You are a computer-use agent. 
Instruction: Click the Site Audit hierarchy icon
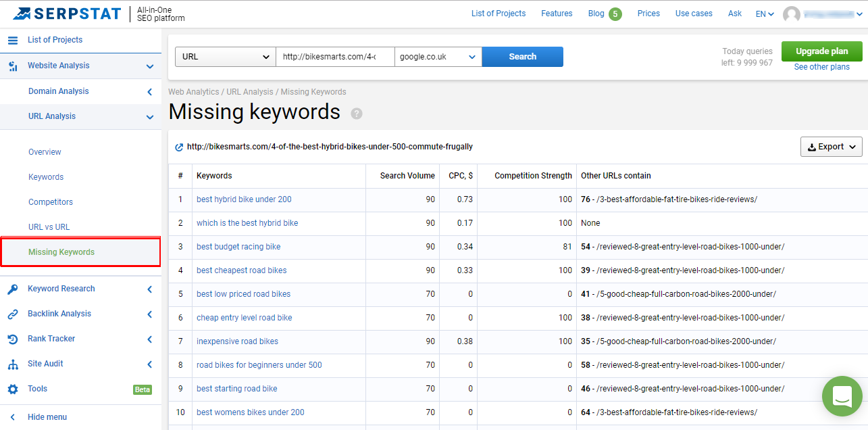tap(13, 364)
